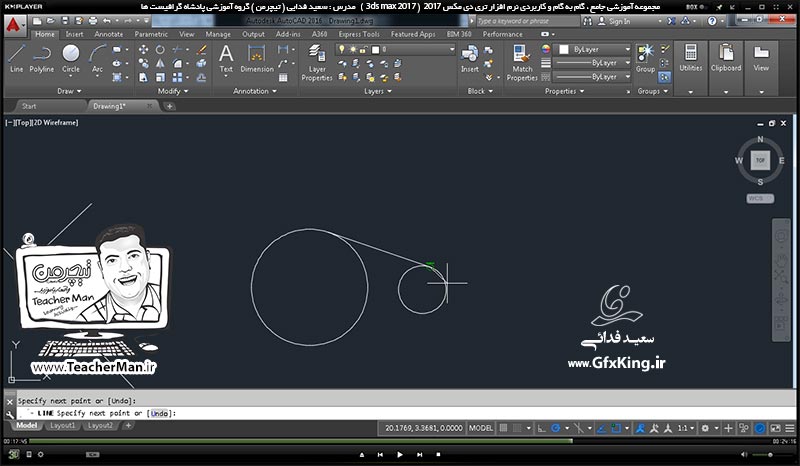Click the MODEL space button in status bar
This screenshot has height=466, width=800.
tap(481, 428)
